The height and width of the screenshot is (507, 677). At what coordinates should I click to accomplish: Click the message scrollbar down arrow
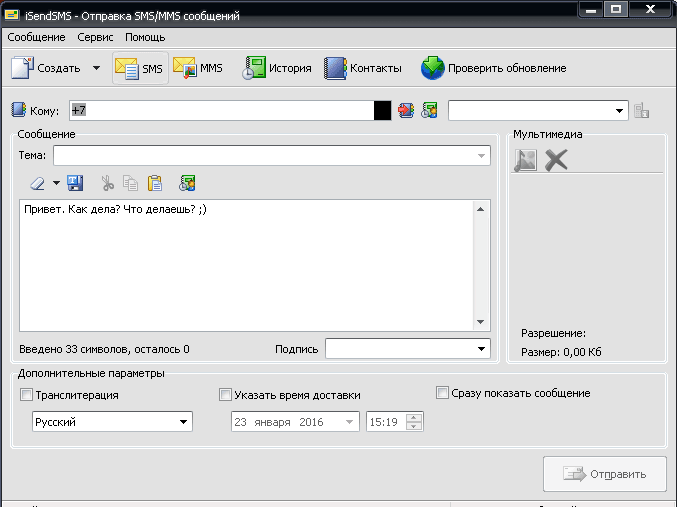(x=481, y=322)
